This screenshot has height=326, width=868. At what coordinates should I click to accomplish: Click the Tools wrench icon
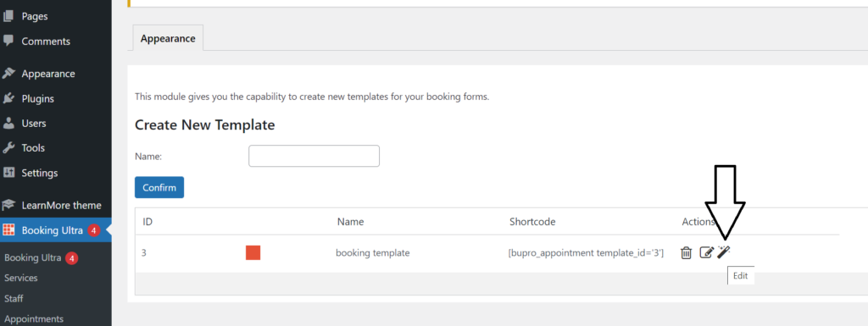tap(8, 147)
